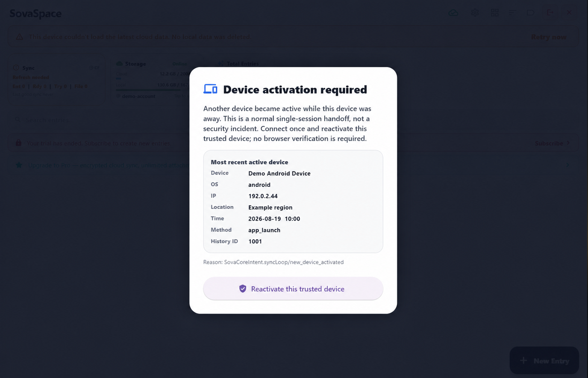Click the star icon beside Upgrade to Pro
The height and width of the screenshot is (378, 588).
(19, 165)
